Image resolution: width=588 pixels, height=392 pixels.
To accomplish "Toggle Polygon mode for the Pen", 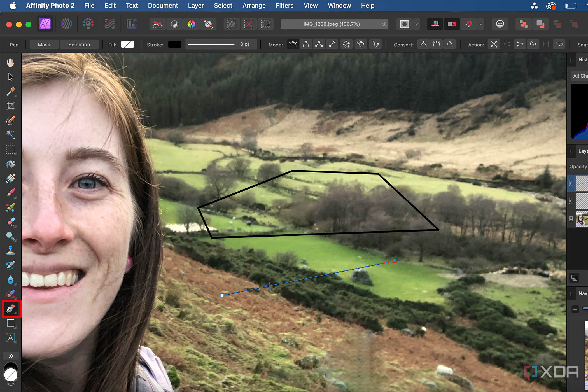I will 319,45.
